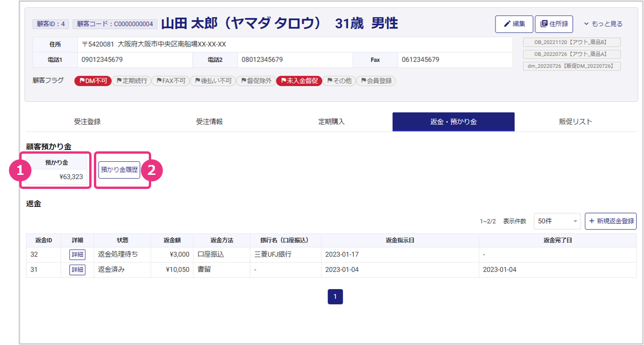Viewport: 644px width, 345px height.
Task: Select the OB_20221120 アウト_商品B tag
Action: [x=572, y=42]
